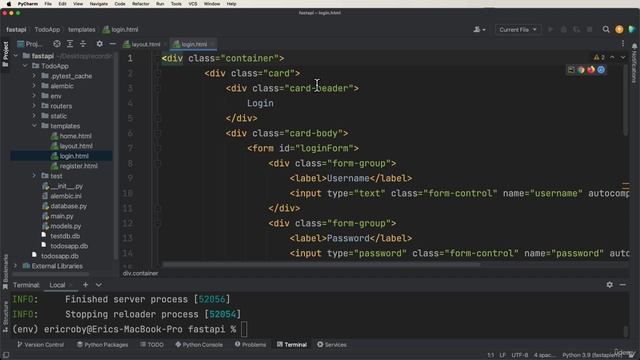
Task: Collapse the templates folder
Action: coord(34,126)
